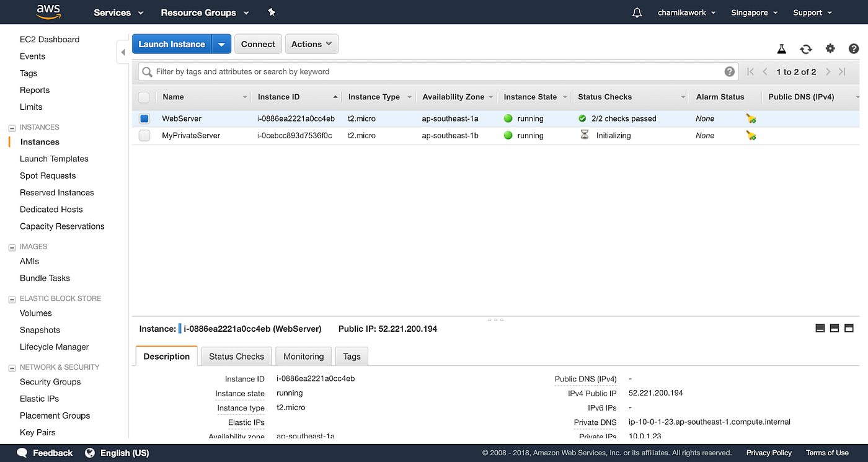Open Spot Requests in sidebar
Viewport: 868px width, 462px height.
pos(48,175)
